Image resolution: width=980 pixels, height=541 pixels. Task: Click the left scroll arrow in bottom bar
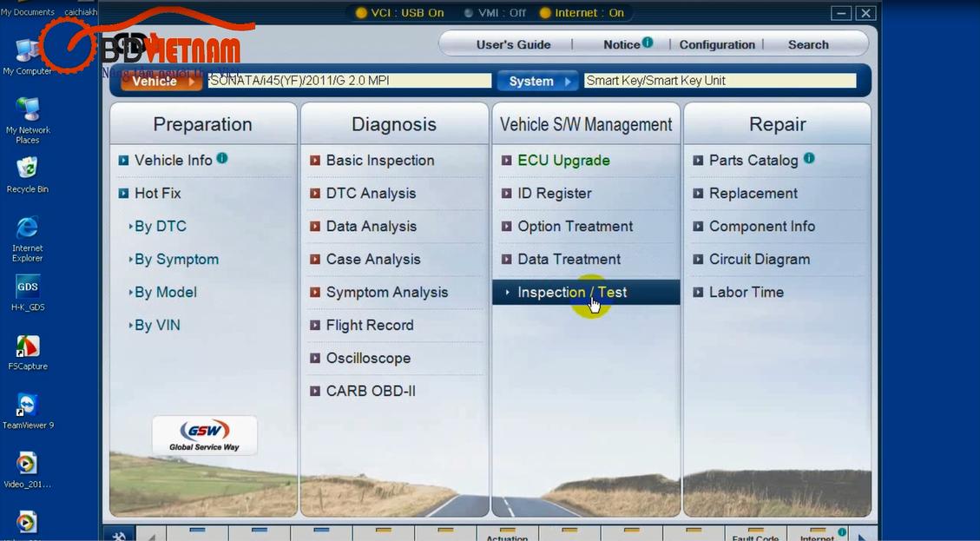[151, 535]
